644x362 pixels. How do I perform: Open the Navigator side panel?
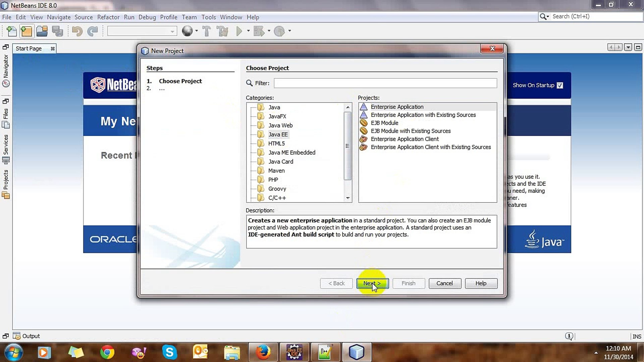[x=6, y=71]
